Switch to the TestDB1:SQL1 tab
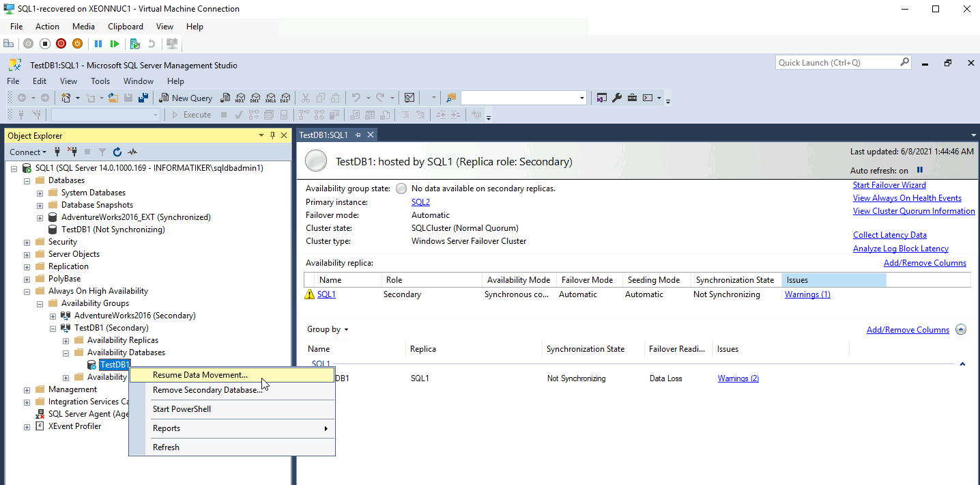This screenshot has width=980, height=485. pyautogui.click(x=323, y=135)
